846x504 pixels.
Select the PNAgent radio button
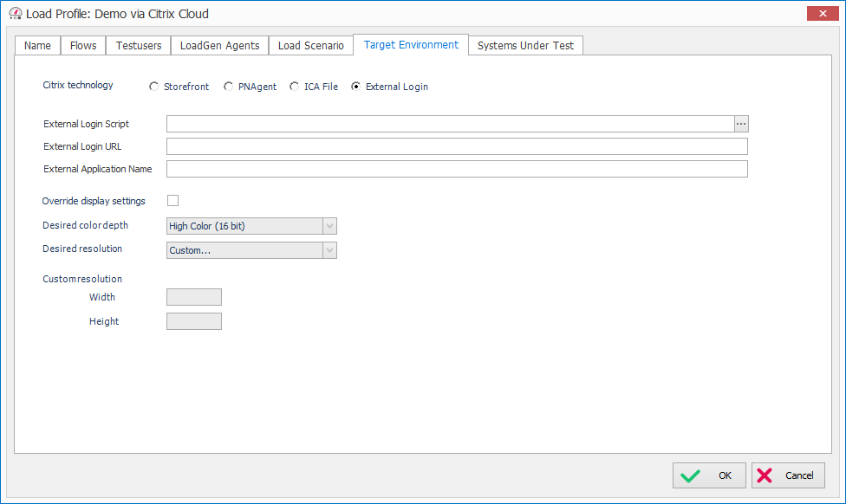[x=228, y=87]
